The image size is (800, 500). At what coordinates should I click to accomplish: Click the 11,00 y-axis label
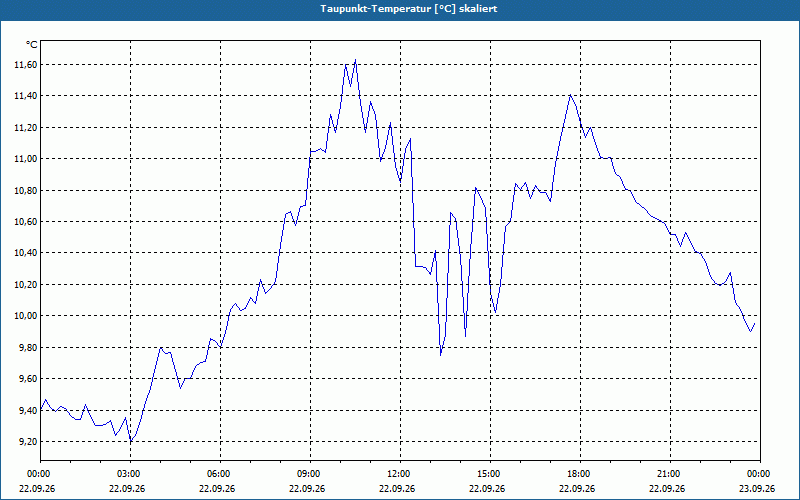[x=26, y=159]
